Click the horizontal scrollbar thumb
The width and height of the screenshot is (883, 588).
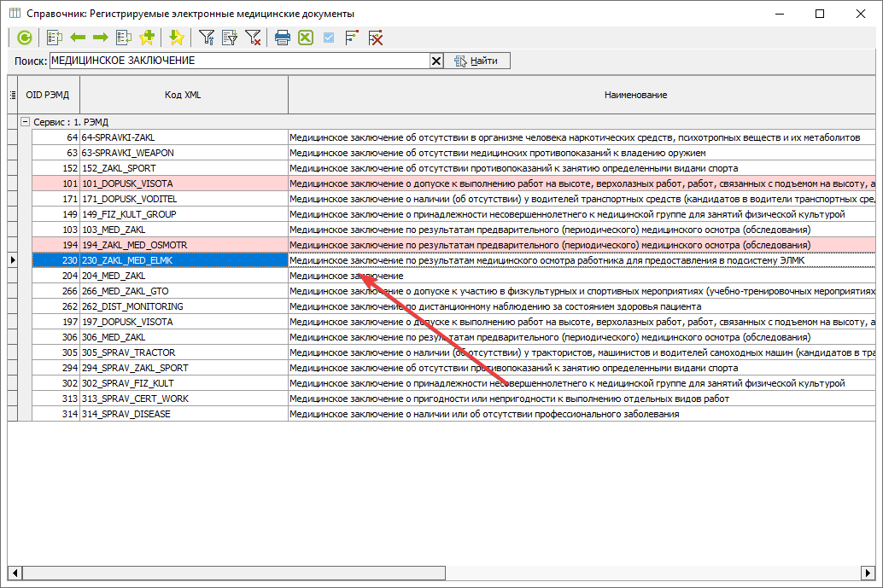pyautogui.click(x=234, y=573)
